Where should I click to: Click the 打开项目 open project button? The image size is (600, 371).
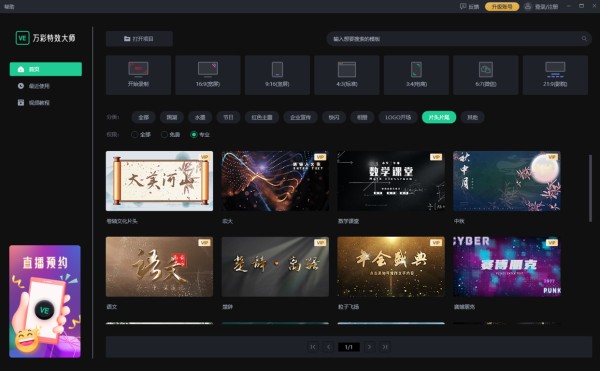point(139,39)
